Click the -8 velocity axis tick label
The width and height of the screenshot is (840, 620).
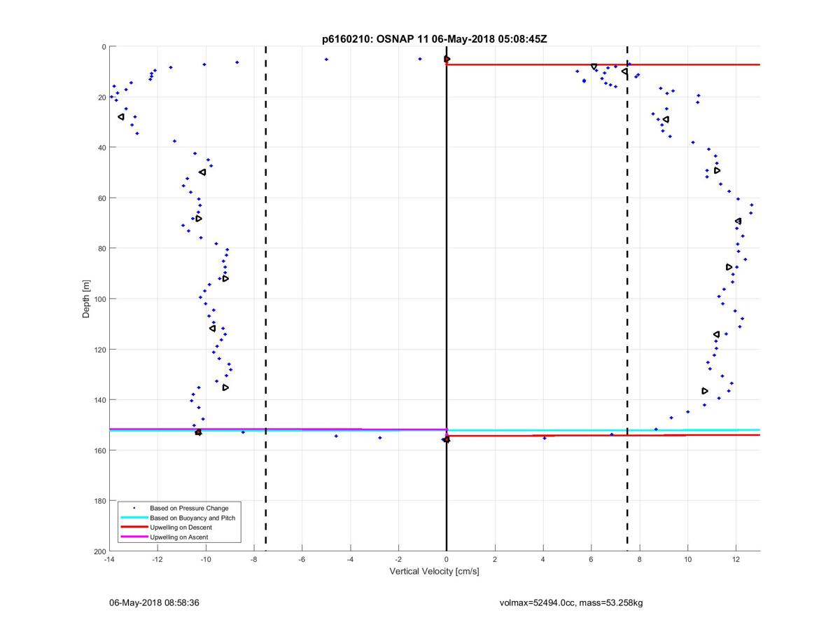click(254, 560)
